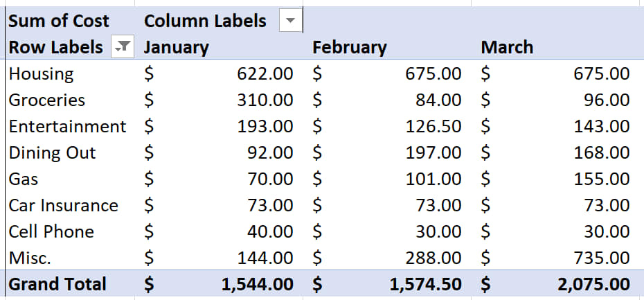
Task: Select the January column header
Action: [x=176, y=48]
